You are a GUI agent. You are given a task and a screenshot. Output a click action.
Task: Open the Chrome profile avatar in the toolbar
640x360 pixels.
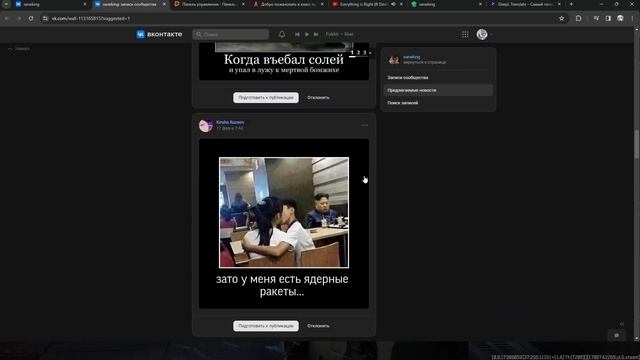tap(620, 18)
